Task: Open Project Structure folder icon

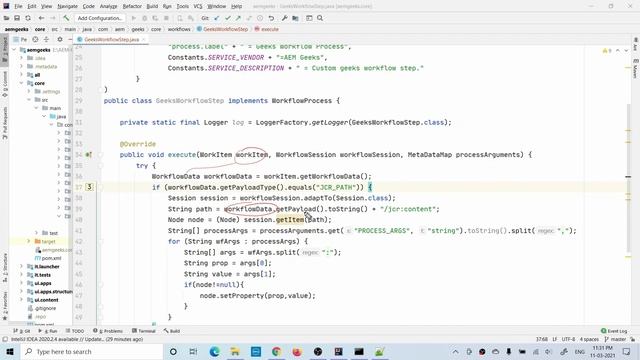Action: tap(295, 18)
